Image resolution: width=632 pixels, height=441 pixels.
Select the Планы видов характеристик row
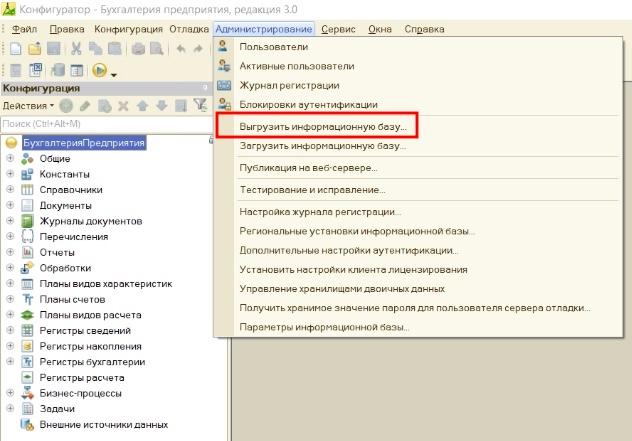[x=106, y=283]
